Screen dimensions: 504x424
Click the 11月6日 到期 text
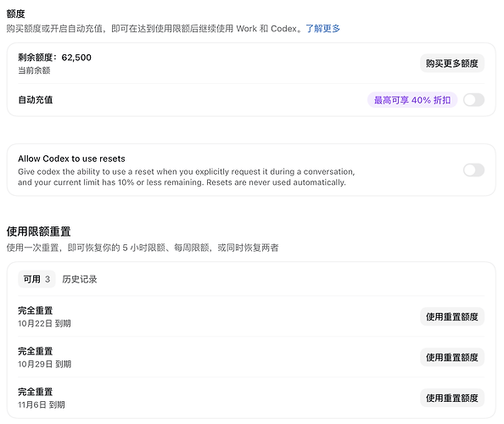42,404
